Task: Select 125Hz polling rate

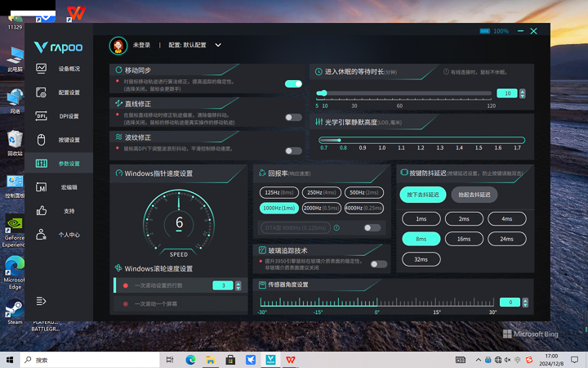Action: [279, 193]
